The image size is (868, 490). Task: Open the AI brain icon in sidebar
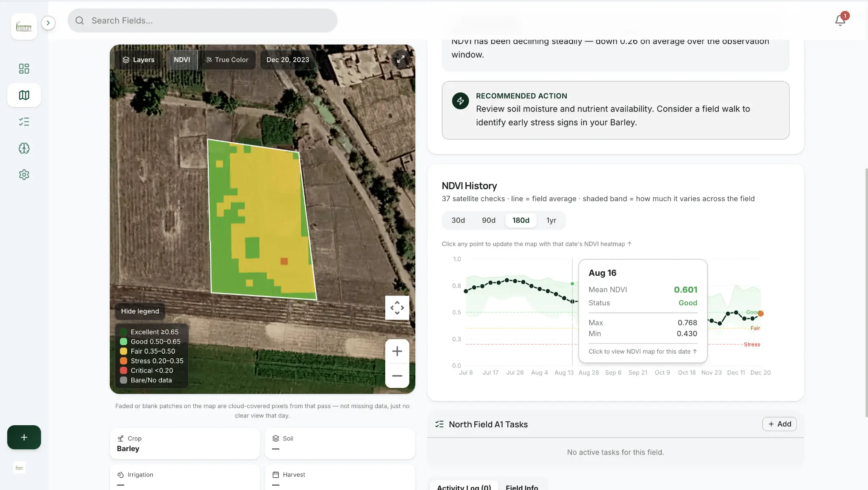(x=24, y=148)
